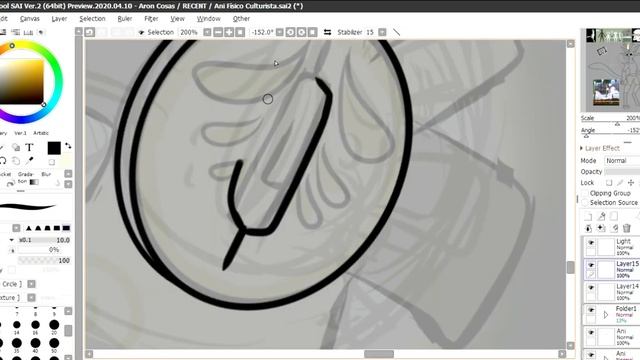Select brush size preset 16

click(x=36, y=327)
